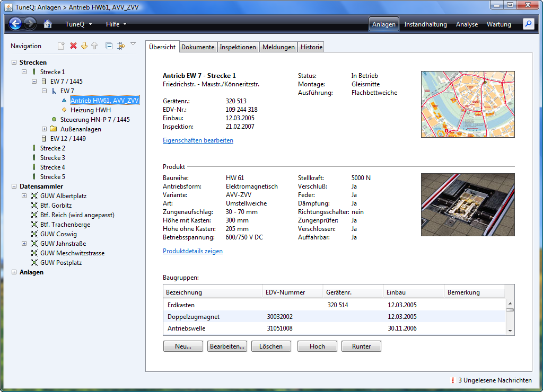
Task: Open the search magnifier icon
Action: (x=528, y=23)
